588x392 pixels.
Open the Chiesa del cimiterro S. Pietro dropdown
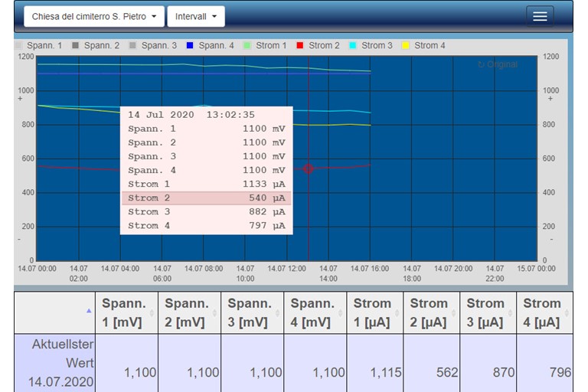(x=94, y=17)
